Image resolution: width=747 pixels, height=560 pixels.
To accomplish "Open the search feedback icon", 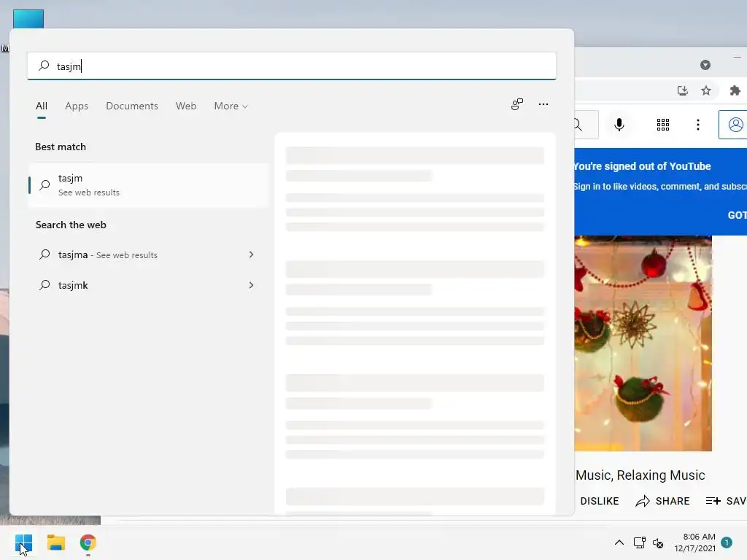I will point(517,104).
